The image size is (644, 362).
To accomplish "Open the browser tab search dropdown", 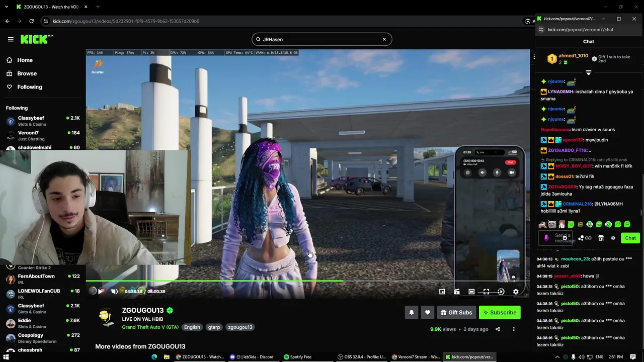I will tap(6, 7).
